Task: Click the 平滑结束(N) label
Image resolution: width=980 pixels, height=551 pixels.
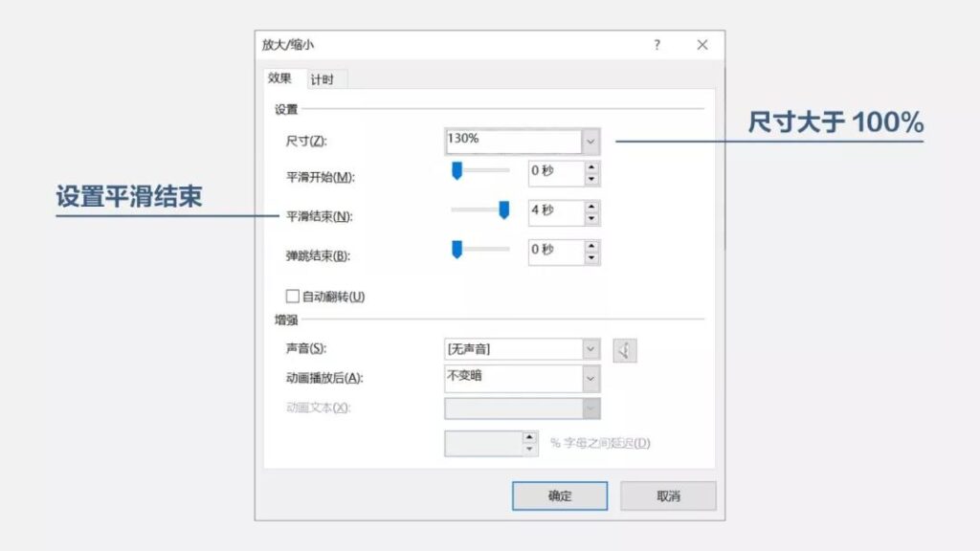Action: [x=320, y=217]
